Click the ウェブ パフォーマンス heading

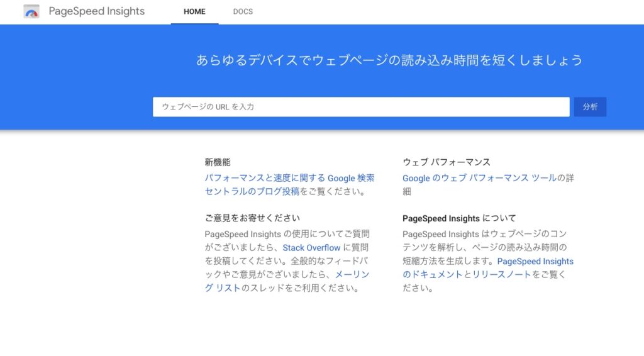pyautogui.click(x=446, y=162)
